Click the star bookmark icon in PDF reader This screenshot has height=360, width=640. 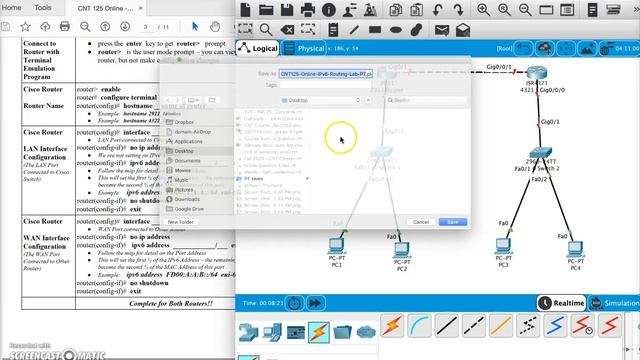(x=25, y=27)
